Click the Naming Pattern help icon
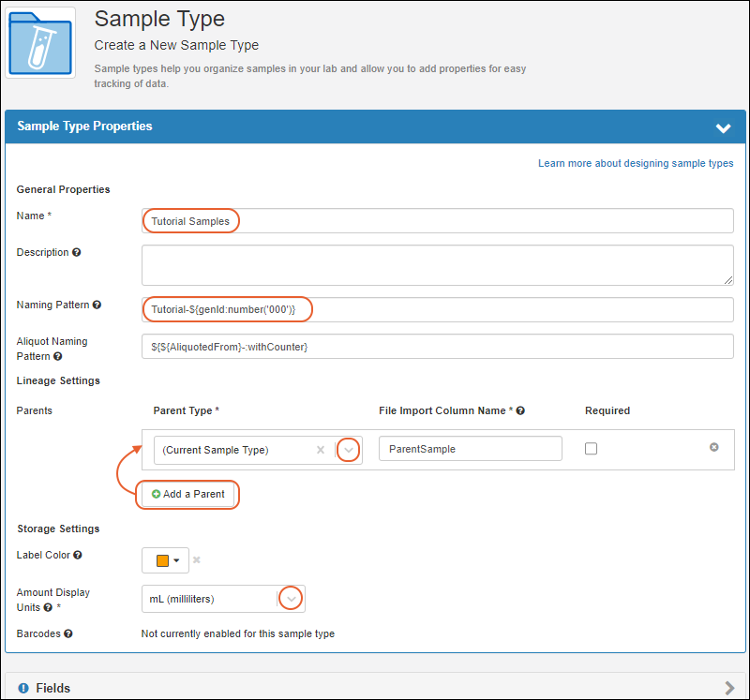This screenshot has width=750, height=700. 97,305
